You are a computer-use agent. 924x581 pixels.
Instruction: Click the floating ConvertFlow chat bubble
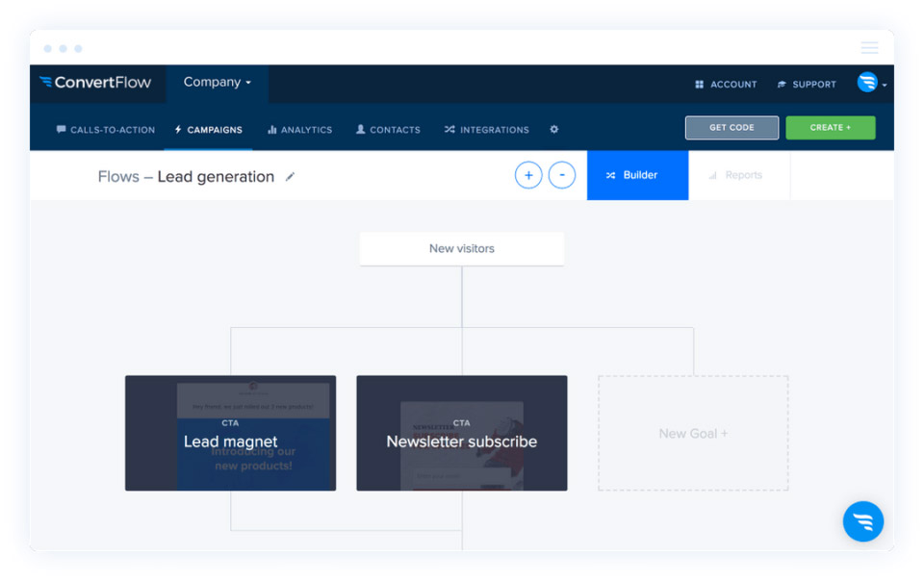[863, 521]
